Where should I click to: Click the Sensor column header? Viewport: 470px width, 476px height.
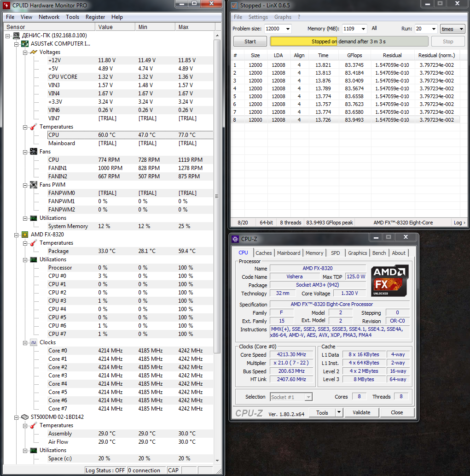50,27
